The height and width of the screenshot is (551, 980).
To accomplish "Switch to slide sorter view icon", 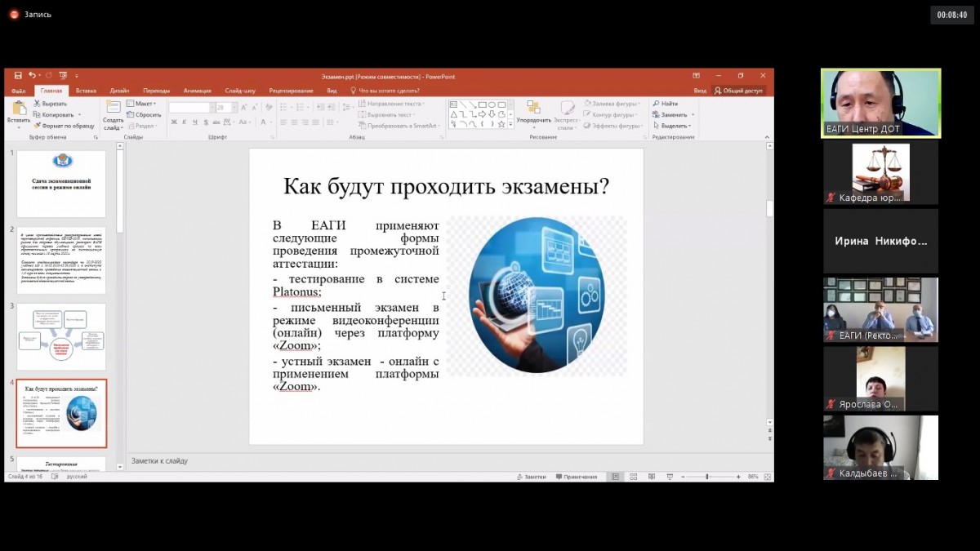I will point(633,477).
